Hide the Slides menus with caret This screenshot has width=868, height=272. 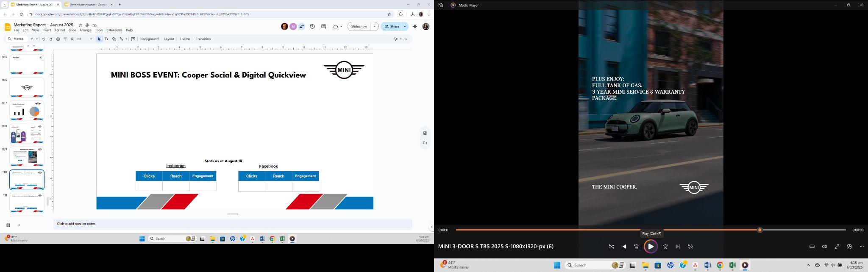(x=406, y=39)
